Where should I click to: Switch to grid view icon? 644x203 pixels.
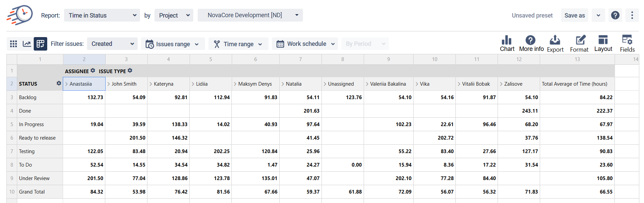[13, 44]
